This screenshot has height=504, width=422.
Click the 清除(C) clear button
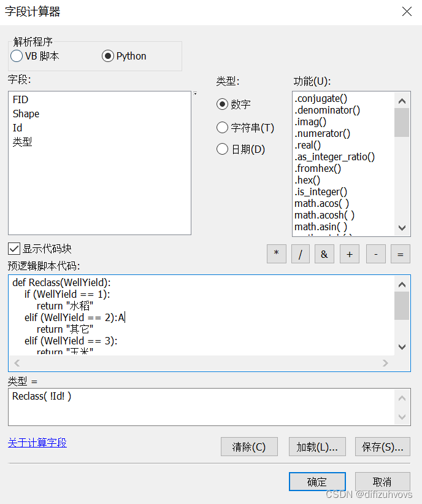[x=249, y=446]
